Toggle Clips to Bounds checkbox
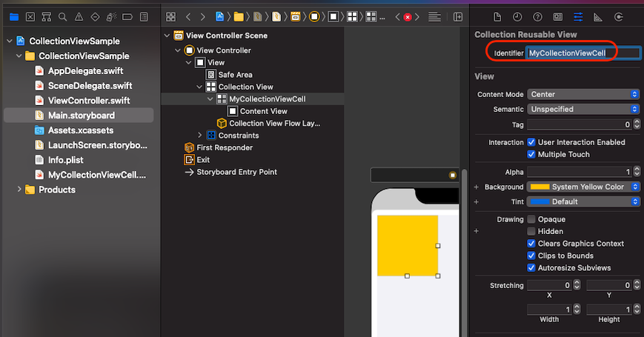Viewport: 644px width, 337px height. (x=531, y=256)
